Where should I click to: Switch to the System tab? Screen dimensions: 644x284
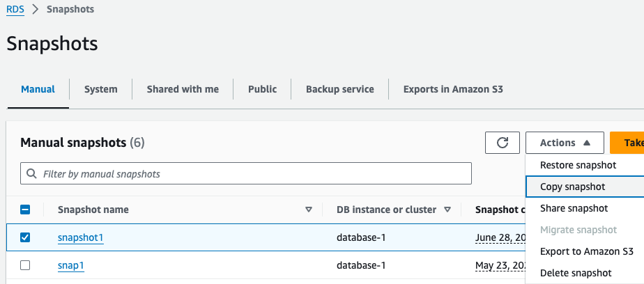click(100, 89)
